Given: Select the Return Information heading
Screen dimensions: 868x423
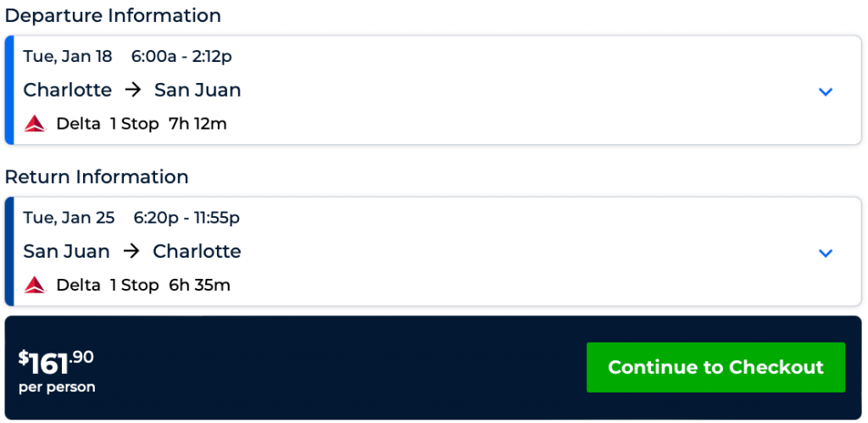Looking at the screenshot, I should click(97, 176).
